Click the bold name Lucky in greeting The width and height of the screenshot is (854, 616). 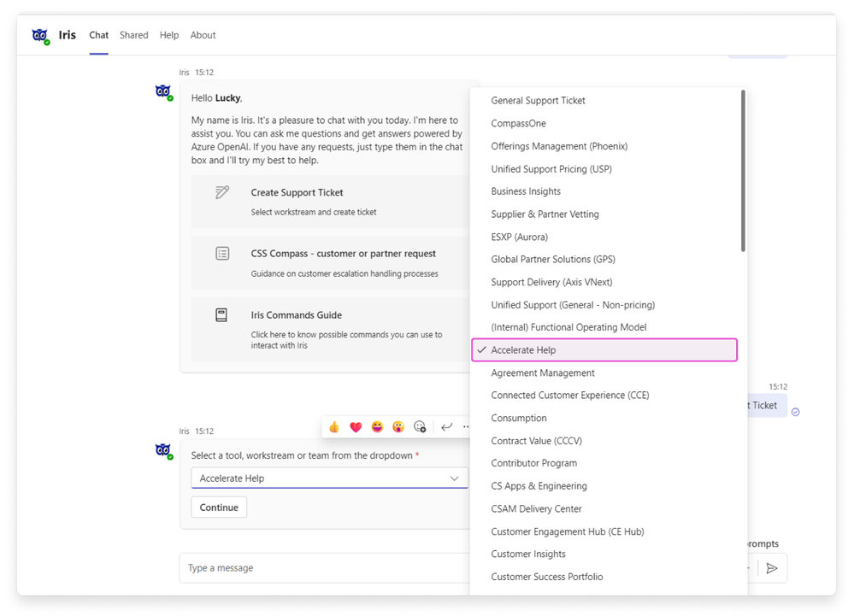[x=227, y=98]
